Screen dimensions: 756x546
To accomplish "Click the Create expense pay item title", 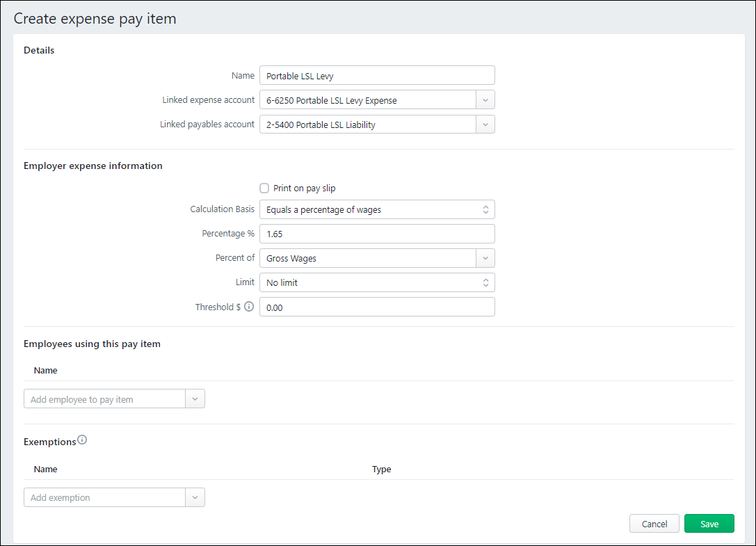I will (x=95, y=19).
